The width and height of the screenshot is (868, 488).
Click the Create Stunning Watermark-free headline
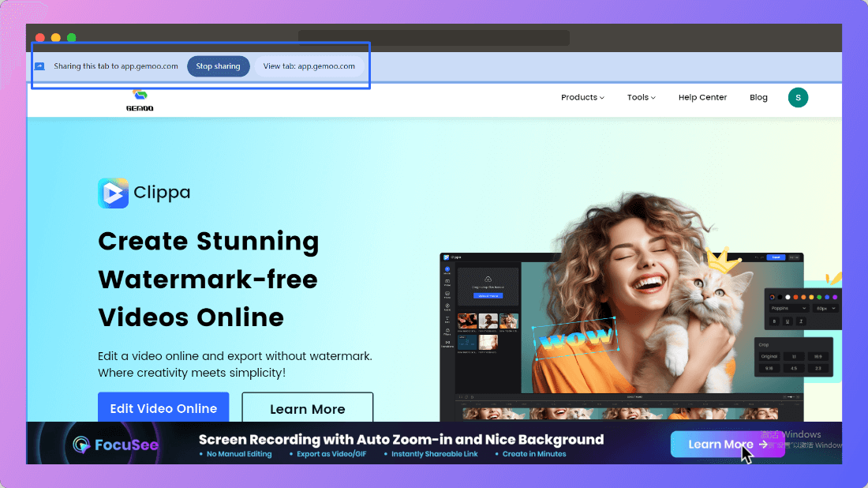pyautogui.click(x=208, y=280)
